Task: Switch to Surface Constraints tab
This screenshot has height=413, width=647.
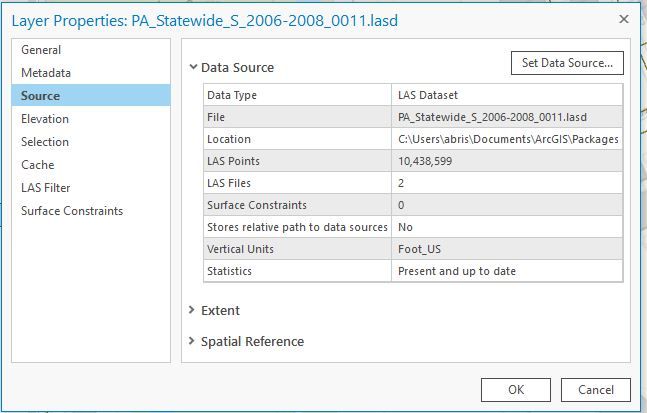Action: [x=72, y=211]
